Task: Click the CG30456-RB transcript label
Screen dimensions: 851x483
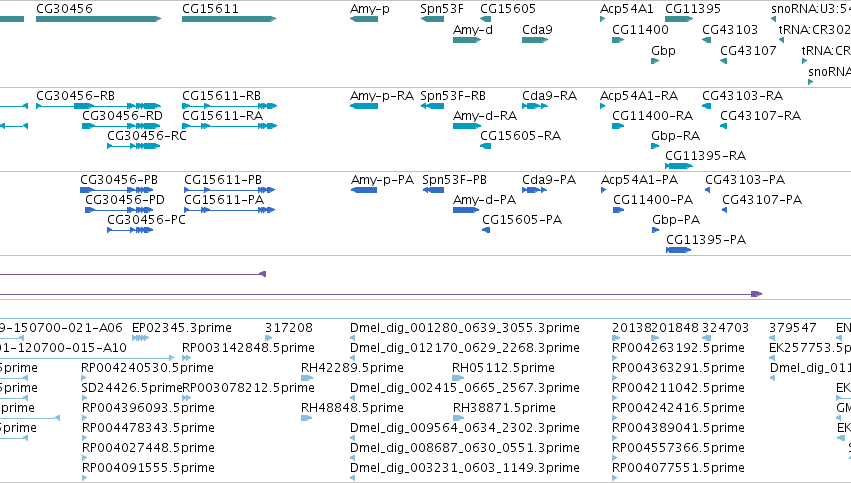Action: [x=75, y=96]
